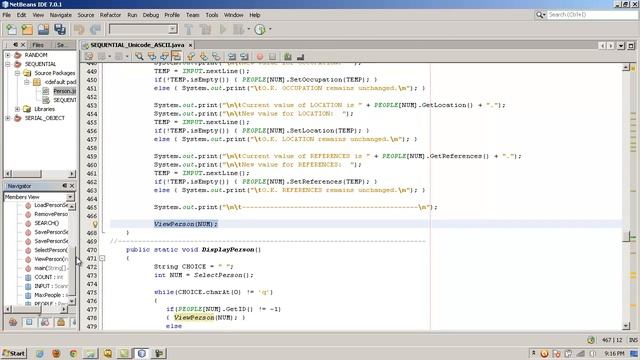Click the editor Find Selection magnifier icon
The width and height of the screenshot is (640, 360).
tap(139, 57)
